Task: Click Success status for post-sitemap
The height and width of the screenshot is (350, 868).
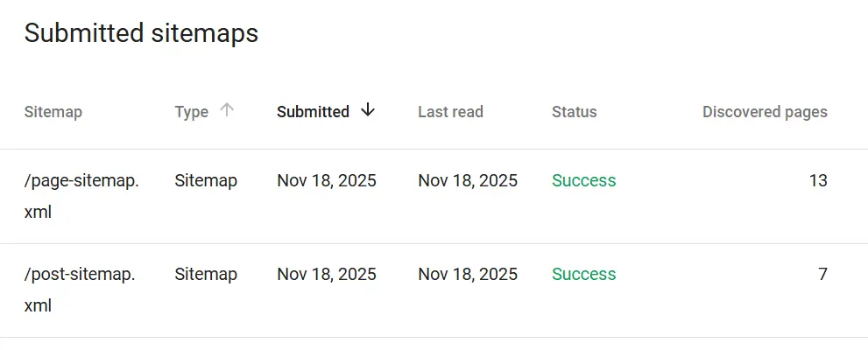Action: [583, 275]
